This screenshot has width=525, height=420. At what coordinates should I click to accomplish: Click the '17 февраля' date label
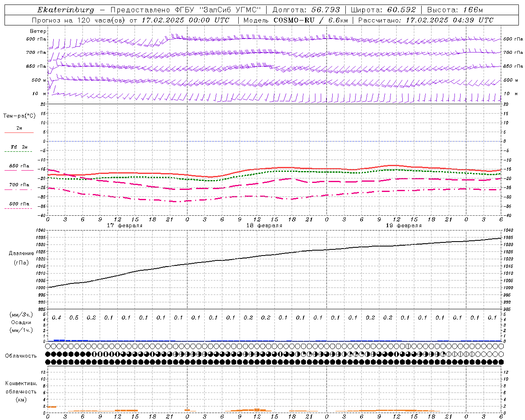click(x=124, y=226)
